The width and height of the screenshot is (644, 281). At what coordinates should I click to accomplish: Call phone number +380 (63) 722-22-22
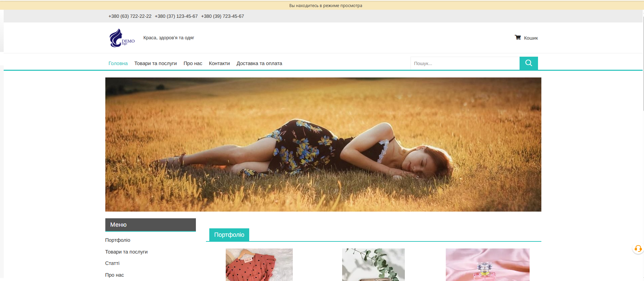pos(130,16)
